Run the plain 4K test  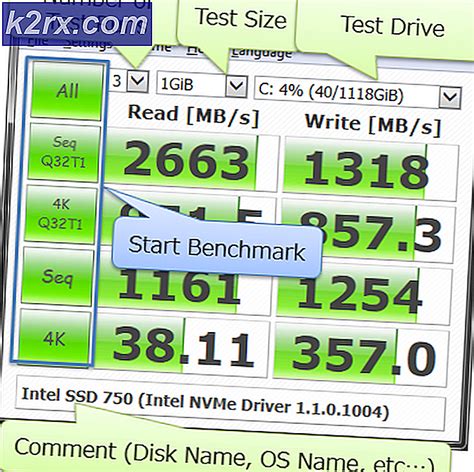(x=55, y=339)
